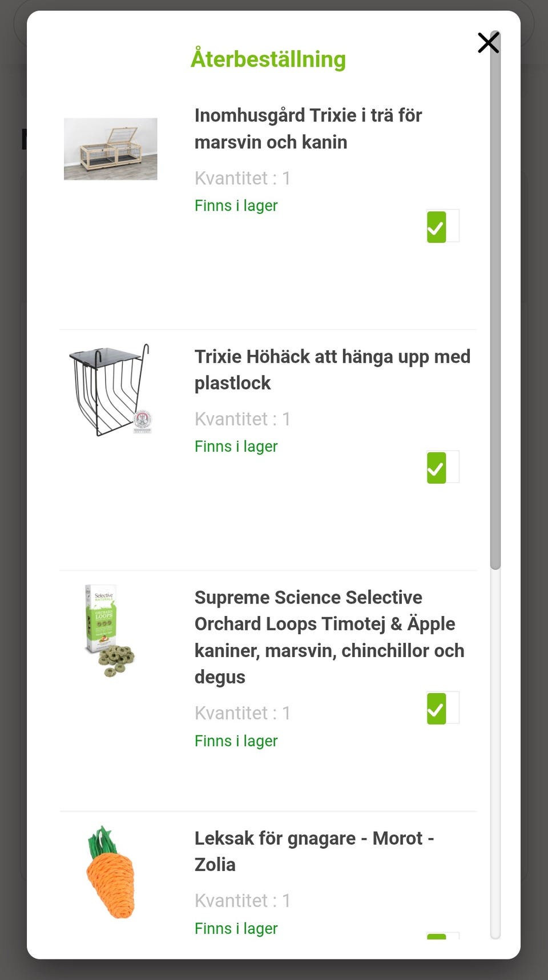Viewport: 548px width, 980px height.
Task: Click Finns i lager under Orchard Loops
Action: pos(236,740)
